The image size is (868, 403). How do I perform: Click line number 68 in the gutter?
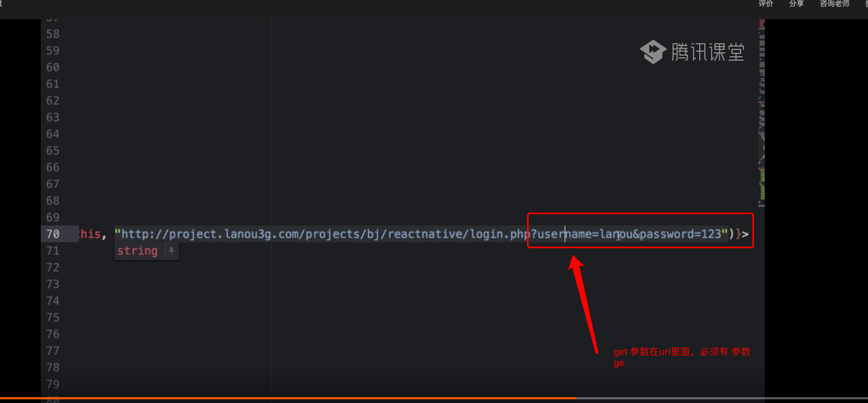53,200
